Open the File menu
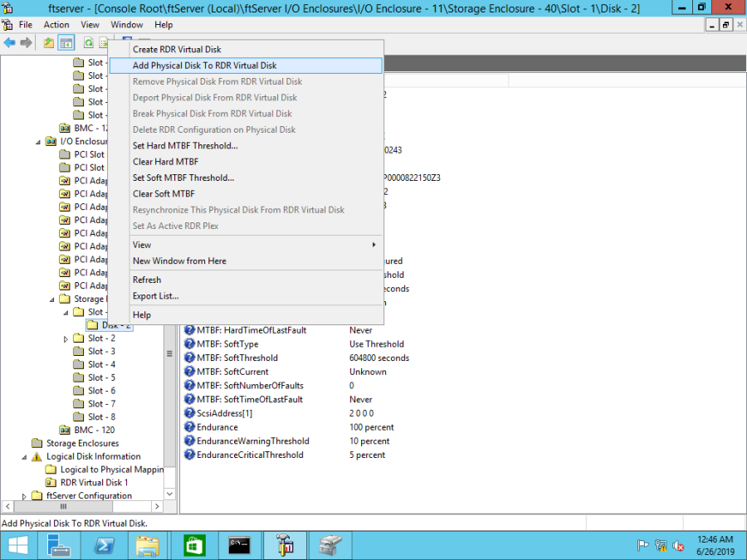Viewport: 747px width, 560px height. [26, 25]
